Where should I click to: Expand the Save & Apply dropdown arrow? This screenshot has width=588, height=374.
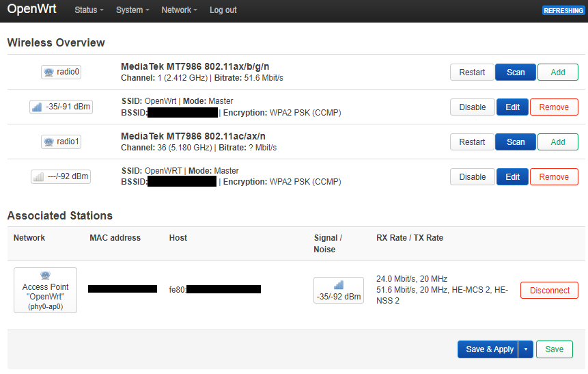point(526,349)
